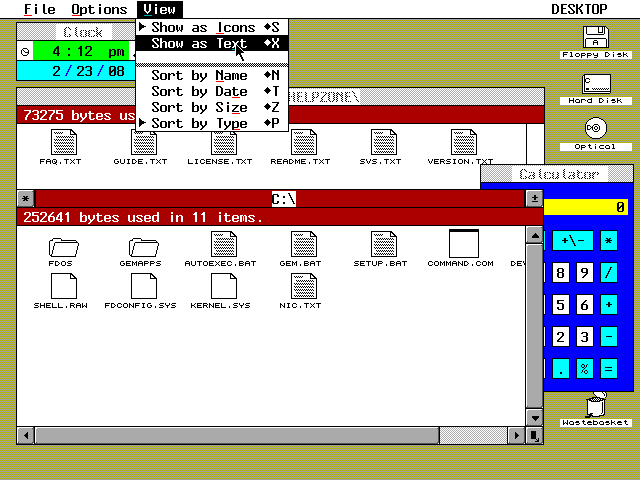Select the SETUP.BAT file icon
The height and width of the screenshot is (480, 640).
384,244
